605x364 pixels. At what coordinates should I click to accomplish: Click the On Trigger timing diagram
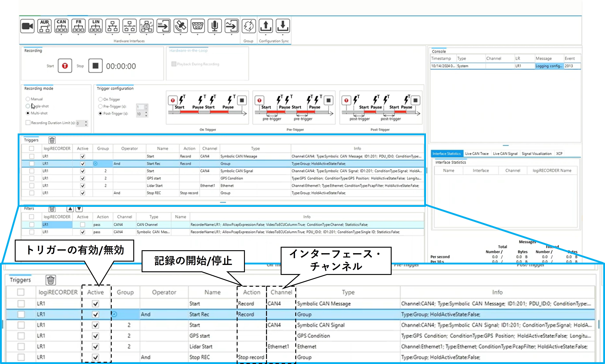207,108
